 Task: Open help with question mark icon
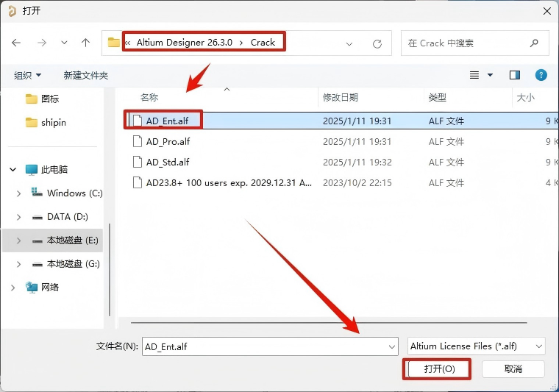point(541,75)
